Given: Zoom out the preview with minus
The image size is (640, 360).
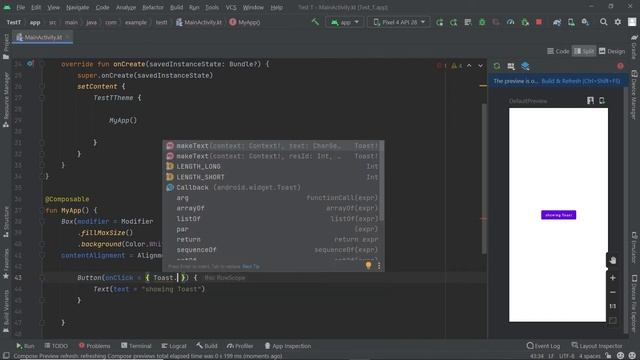Looking at the screenshot, I should pyautogui.click(x=613, y=292).
